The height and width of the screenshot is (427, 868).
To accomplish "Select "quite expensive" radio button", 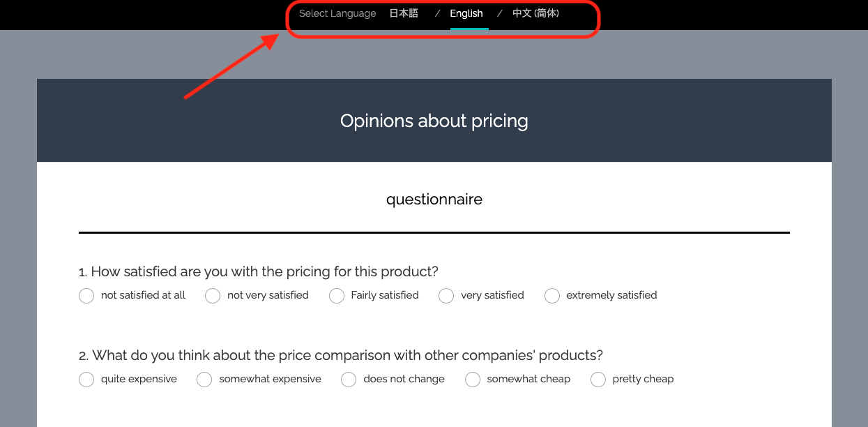I will (x=86, y=380).
